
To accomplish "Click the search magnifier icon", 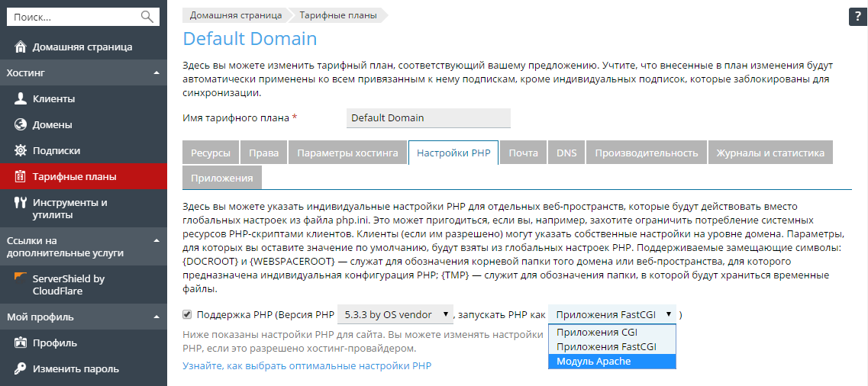I will [147, 17].
